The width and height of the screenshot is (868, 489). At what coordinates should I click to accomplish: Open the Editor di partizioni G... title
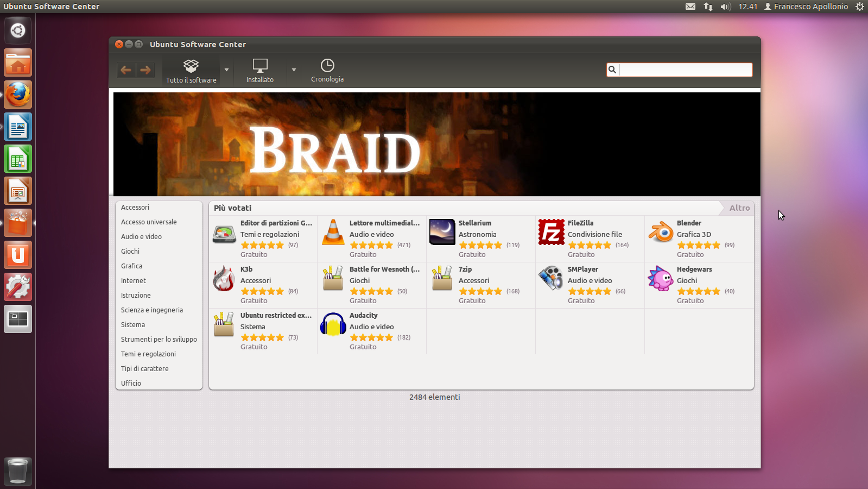(276, 223)
